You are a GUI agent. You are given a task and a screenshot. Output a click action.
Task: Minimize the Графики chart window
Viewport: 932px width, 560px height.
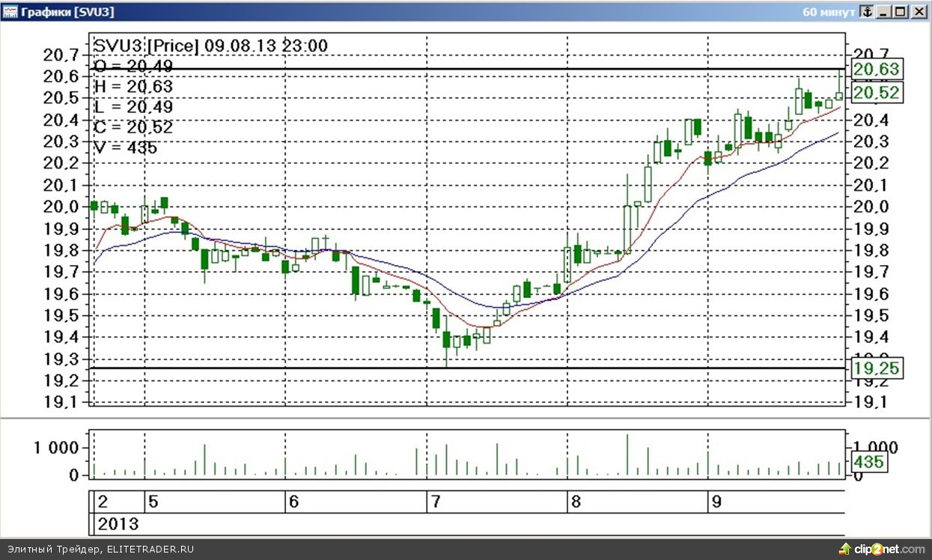[885, 11]
